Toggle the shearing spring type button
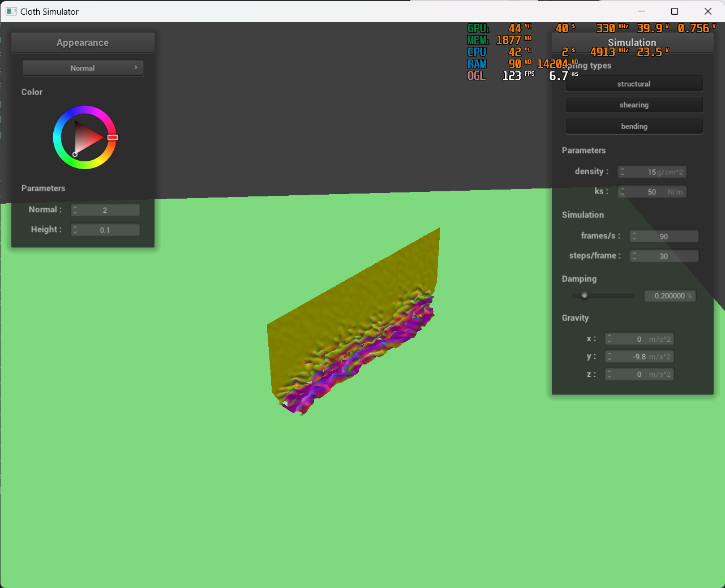725x588 pixels. click(634, 105)
